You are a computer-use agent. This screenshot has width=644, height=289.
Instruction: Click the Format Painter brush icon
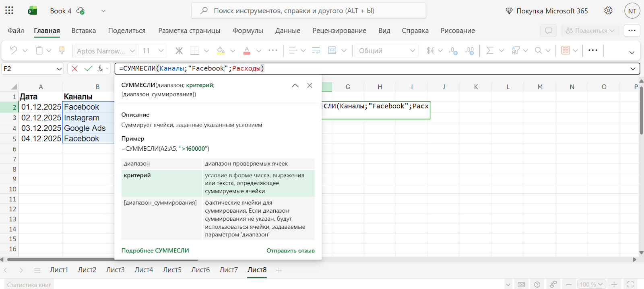[x=62, y=51]
